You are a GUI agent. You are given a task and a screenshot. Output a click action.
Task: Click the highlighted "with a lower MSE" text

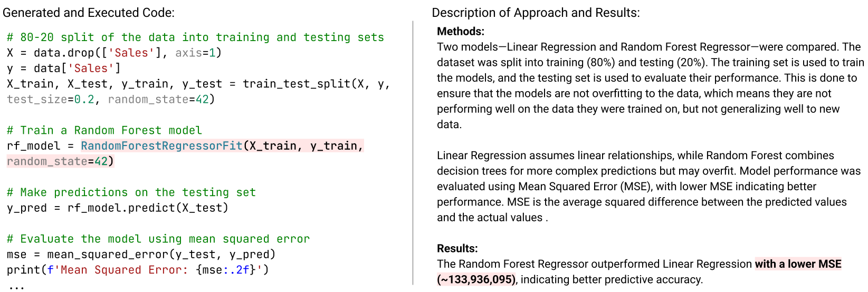pyautogui.click(x=798, y=264)
